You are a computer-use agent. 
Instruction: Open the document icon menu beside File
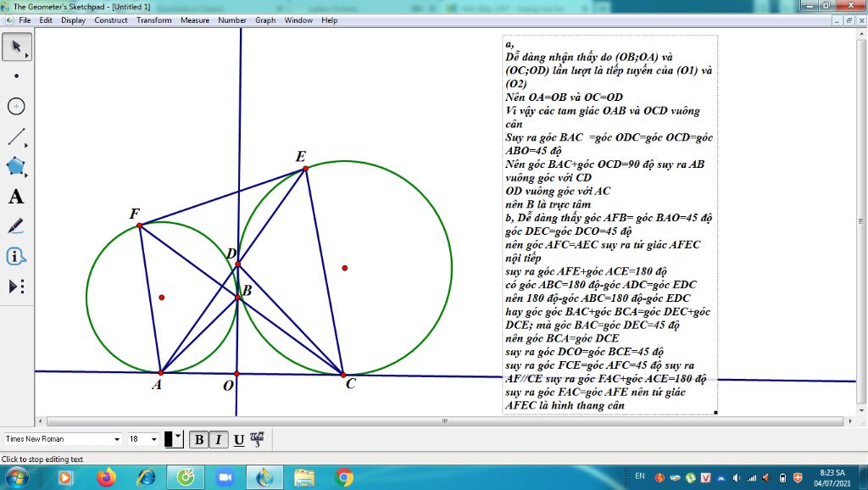[9, 20]
